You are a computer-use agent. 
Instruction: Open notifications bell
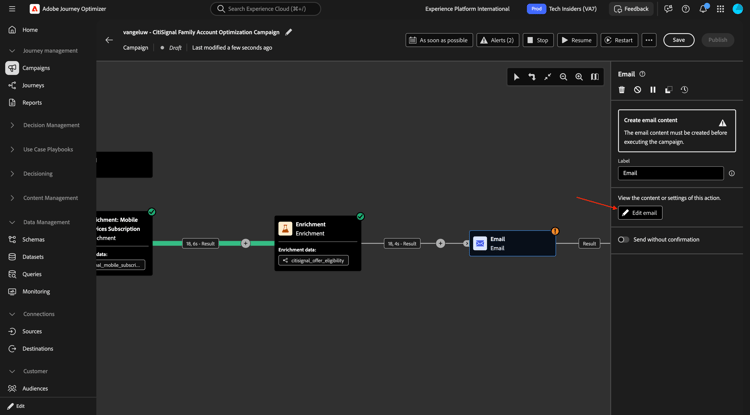coord(703,9)
